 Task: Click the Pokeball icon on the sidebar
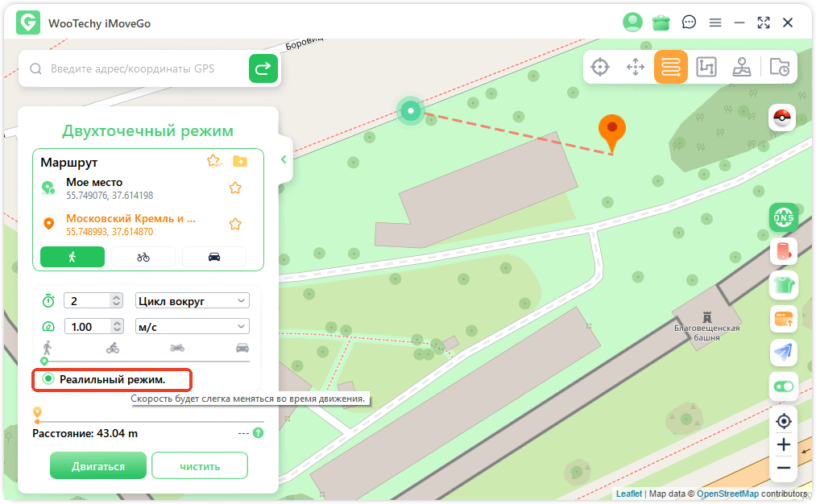782,118
